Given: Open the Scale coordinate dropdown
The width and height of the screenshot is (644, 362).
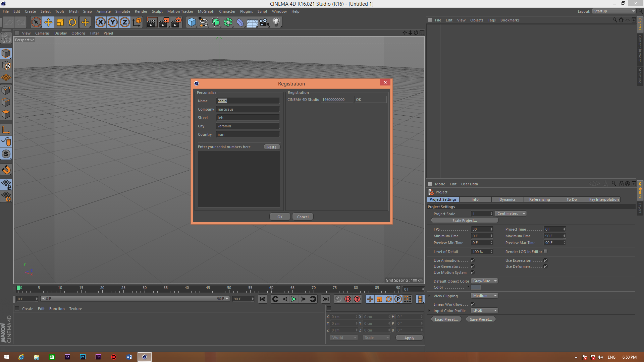Looking at the screenshot, I should pos(376,338).
